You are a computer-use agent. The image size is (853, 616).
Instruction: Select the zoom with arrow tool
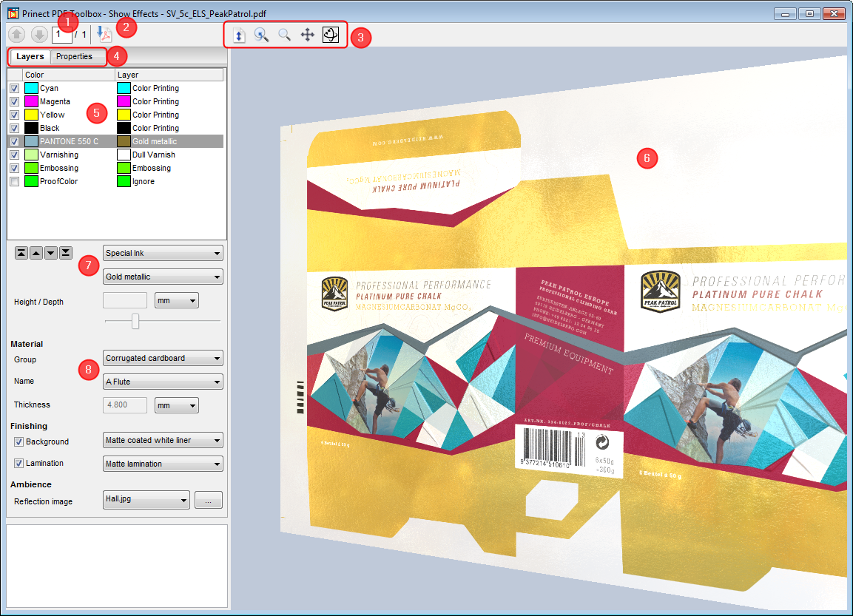(x=261, y=35)
